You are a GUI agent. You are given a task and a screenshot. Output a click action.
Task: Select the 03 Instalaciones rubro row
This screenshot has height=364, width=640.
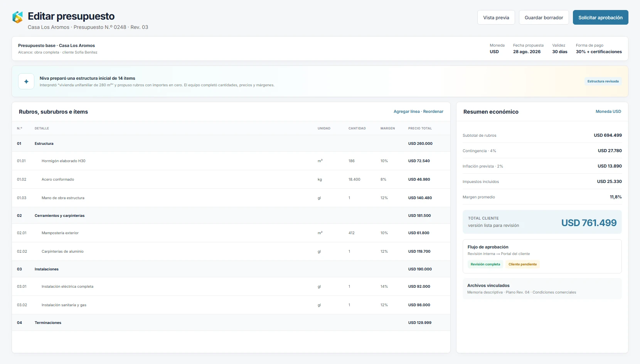click(231, 269)
